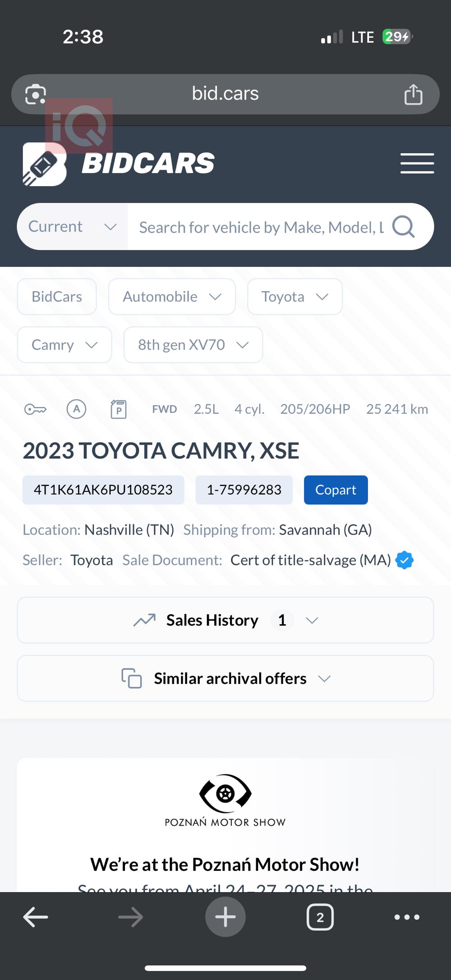Screen dimensions: 451x980
Task: Expand Similar archival offers
Action: [x=225, y=679]
